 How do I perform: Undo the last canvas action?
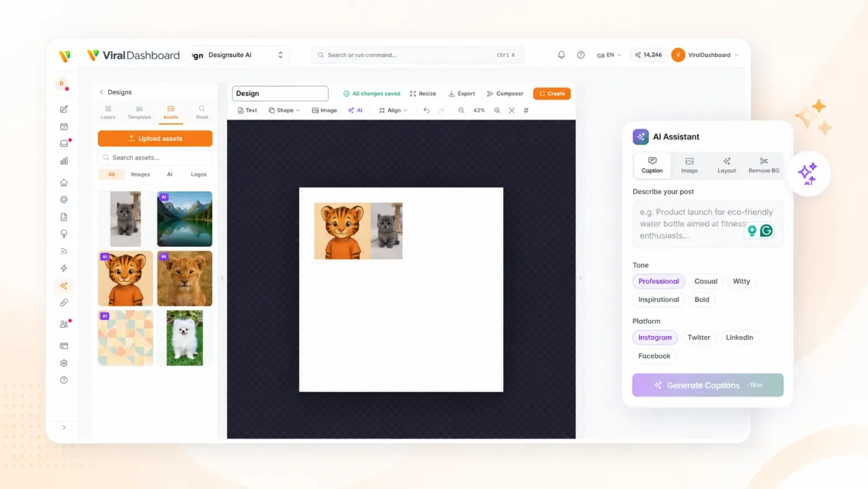click(427, 110)
